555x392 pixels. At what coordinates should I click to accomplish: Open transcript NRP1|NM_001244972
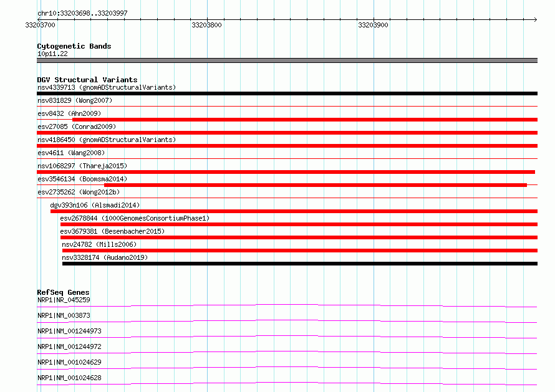pos(69,347)
